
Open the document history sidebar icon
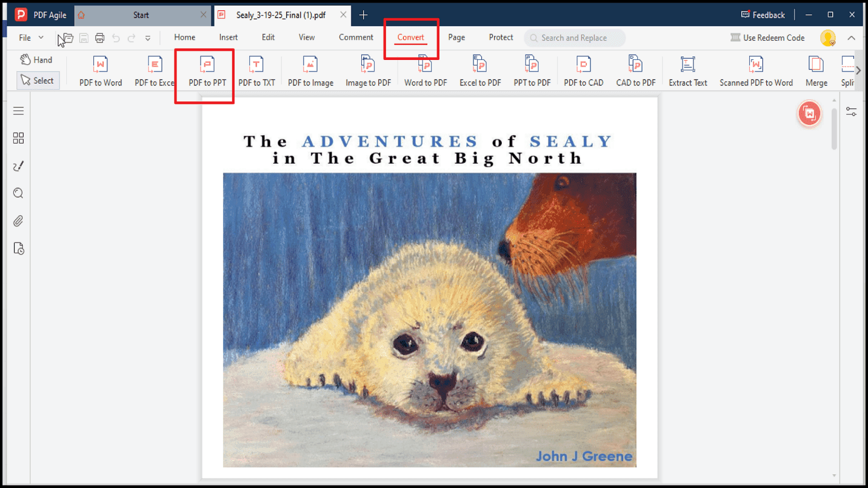click(18, 249)
